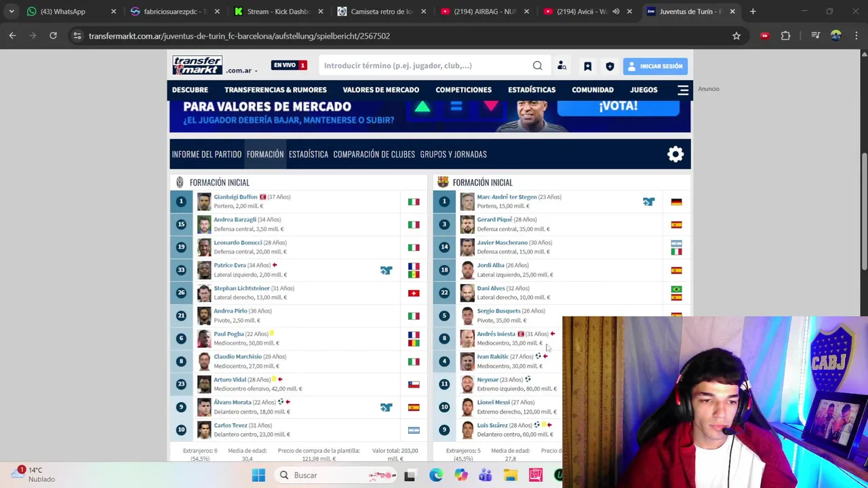Open DESCUBRE menu
The image size is (868, 488).
click(x=190, y=89)
